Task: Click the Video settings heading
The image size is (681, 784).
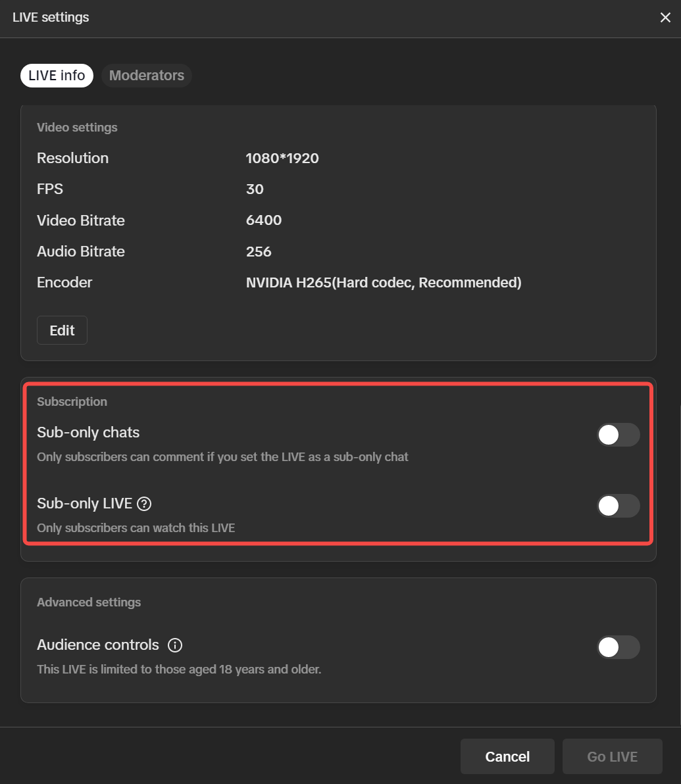Action: [77, 128]
